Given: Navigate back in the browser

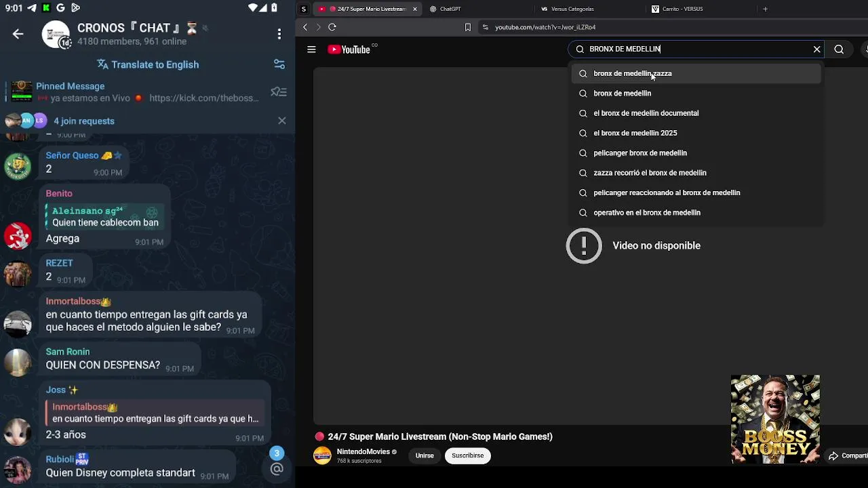Looking at the screenshot, I should coord(305,27).
